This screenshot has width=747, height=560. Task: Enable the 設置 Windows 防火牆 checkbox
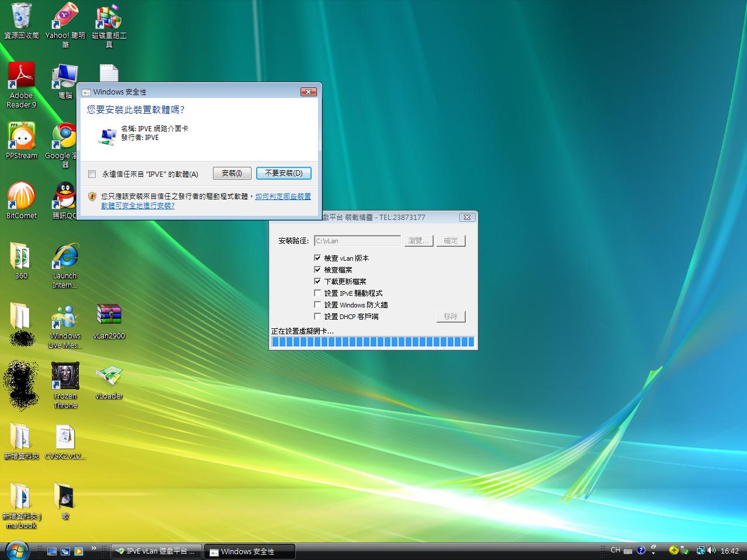pyautogui.click(x=317, y=304)
